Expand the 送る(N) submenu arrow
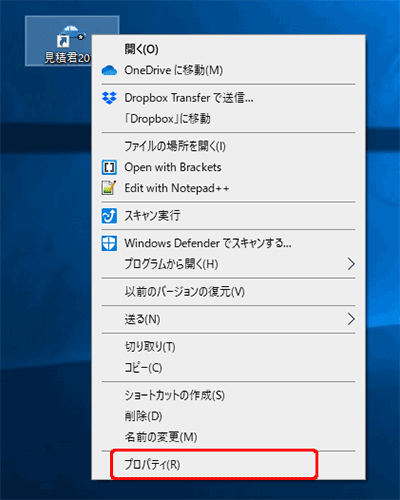 tap(351, 319)
